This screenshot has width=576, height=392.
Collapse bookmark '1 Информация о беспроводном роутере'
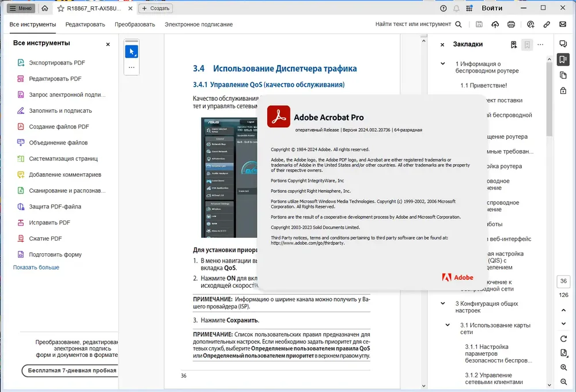click(x=442, y=63)
